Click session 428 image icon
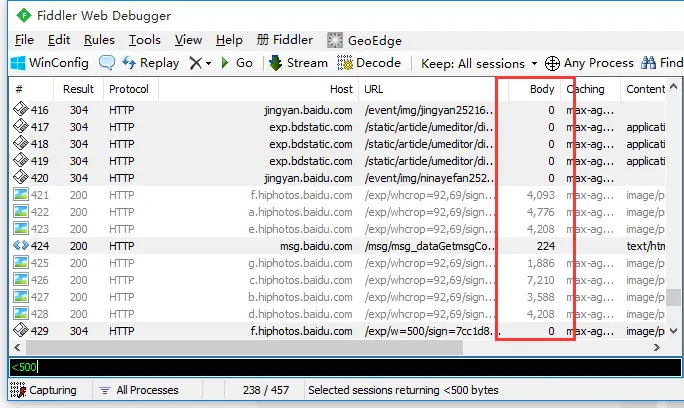684x408 pixels. pyautogui.click(x=21, y=314)
